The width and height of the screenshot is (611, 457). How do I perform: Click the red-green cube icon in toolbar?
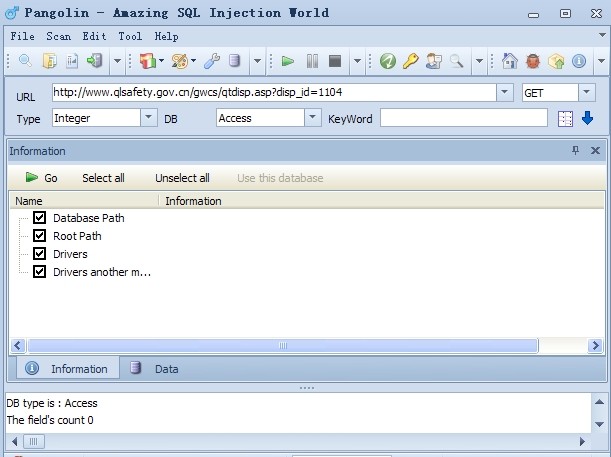click(x=148, y=61)
